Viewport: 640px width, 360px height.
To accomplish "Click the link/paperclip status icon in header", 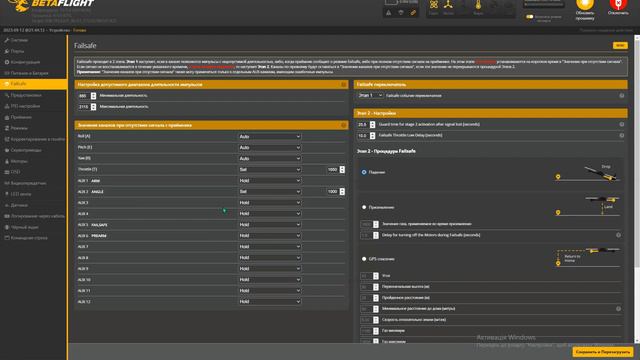I will tap(413, 13).
